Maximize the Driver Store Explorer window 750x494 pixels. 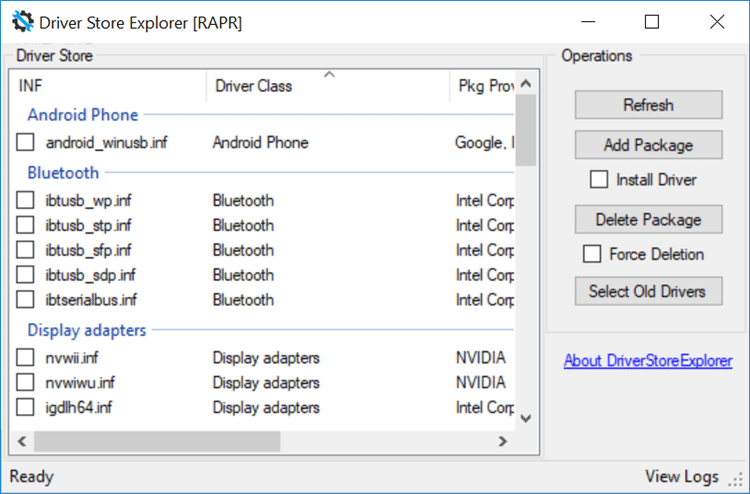coord(651,22)
